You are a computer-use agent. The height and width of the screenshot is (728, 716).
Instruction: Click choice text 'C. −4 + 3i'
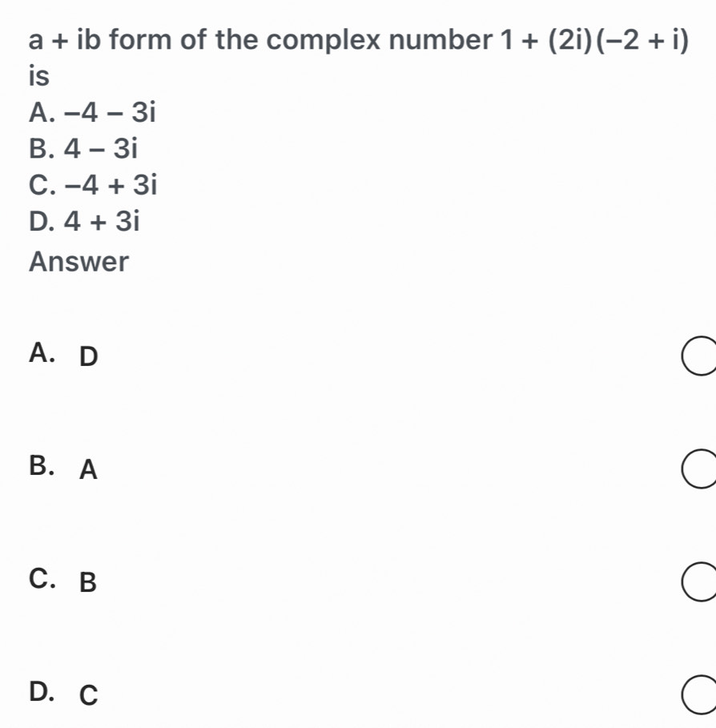pos(92,186)
